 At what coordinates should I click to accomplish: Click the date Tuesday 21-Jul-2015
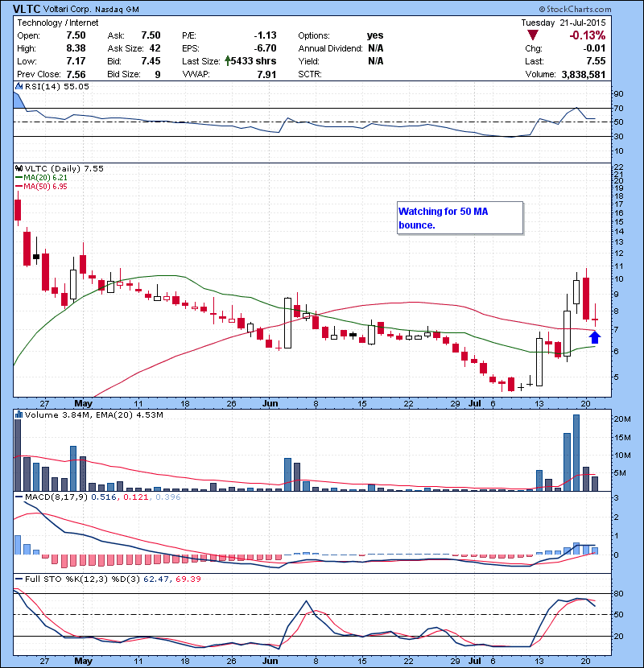pyautogui.click(x=563, y=23)
